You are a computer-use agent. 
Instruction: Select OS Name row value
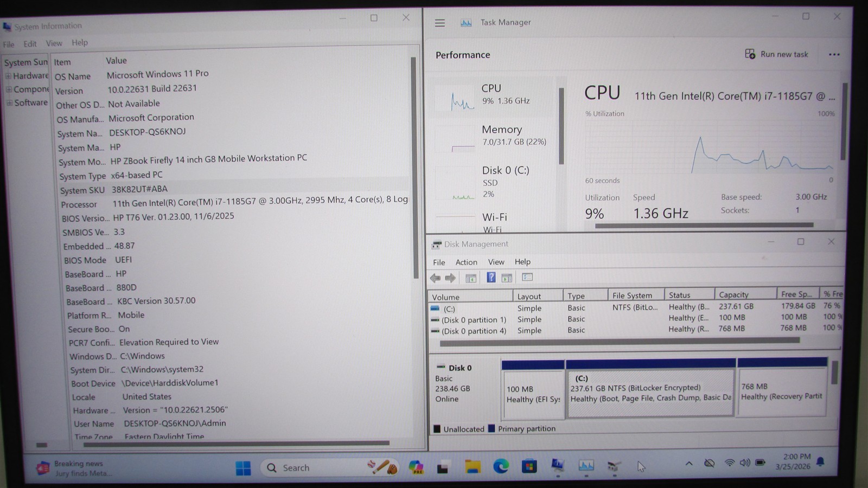pyautogui.click(x=157, y=74)
